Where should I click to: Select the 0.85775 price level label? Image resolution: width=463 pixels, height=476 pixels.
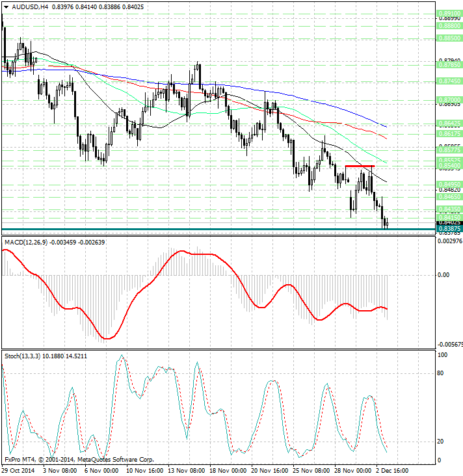tap(449, 149)
